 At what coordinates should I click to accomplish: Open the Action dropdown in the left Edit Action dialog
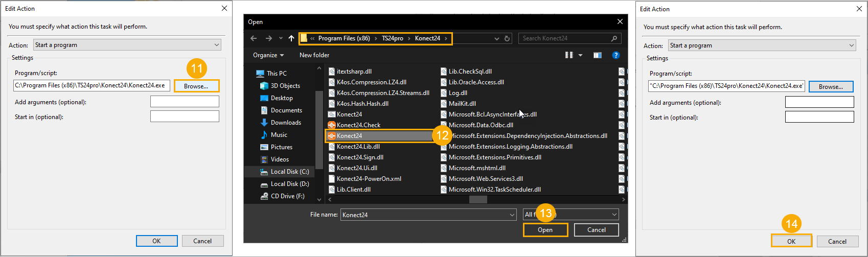[127, 45]
